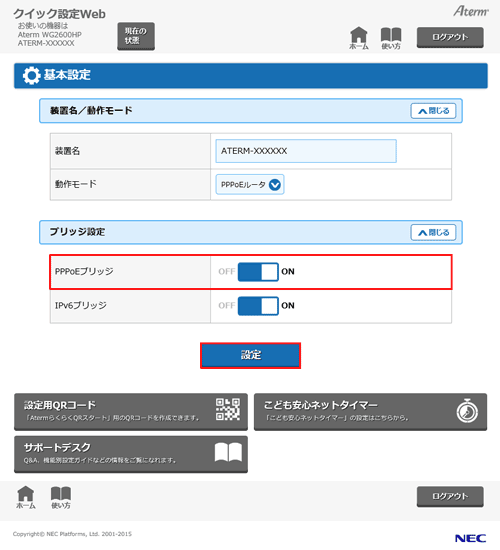Click the Copyright NEC Platforms text
Viewport: 500px width, 550px height.
tap(72, 534)
